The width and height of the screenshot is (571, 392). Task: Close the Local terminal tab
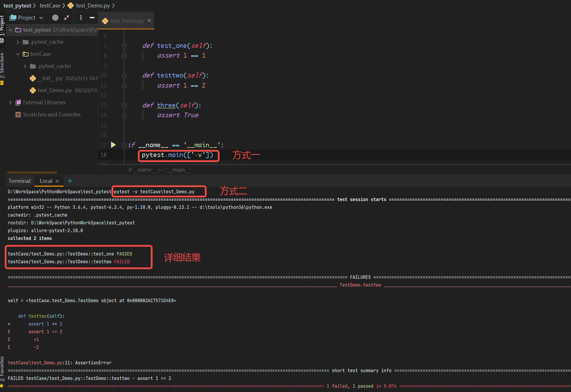57,181
